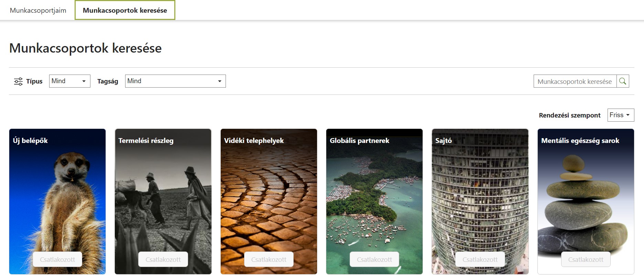Image resolution: width=644 pixels, height=279 pixels.
Task: Click the Munkacsoportok keresése page heading
Action: click(x=85, y=48)
